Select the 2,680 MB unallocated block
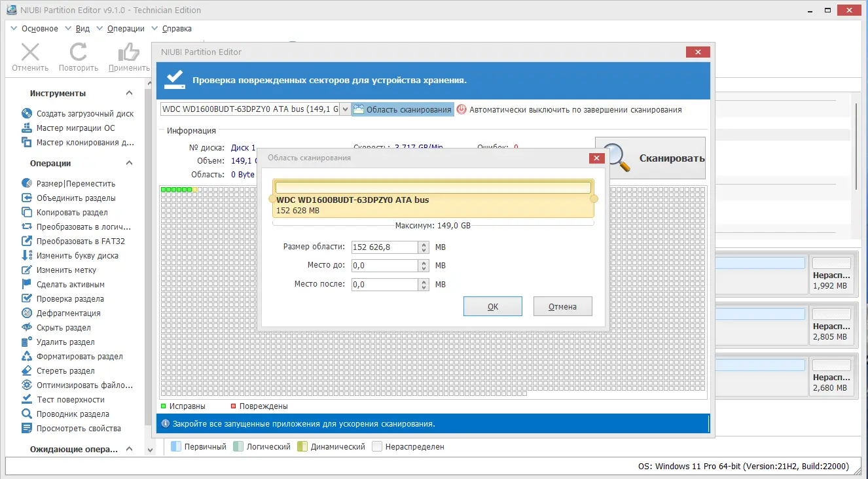 [832, 376]
